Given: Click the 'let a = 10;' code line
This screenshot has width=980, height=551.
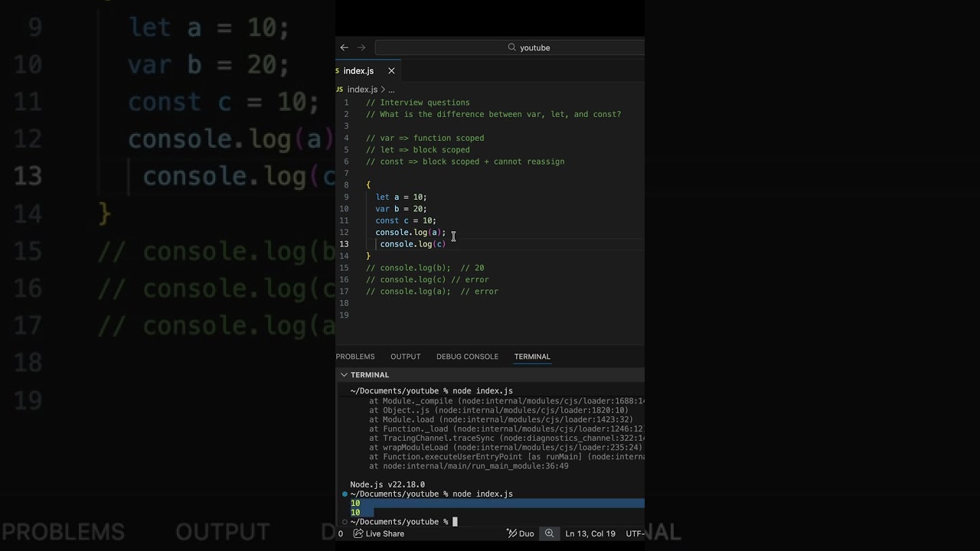Looking at the screenshot, I should point(401,197).
